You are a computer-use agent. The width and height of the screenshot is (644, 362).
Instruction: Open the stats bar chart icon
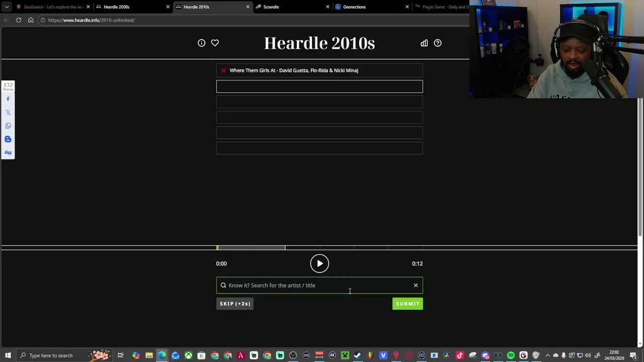pos(424,43)
